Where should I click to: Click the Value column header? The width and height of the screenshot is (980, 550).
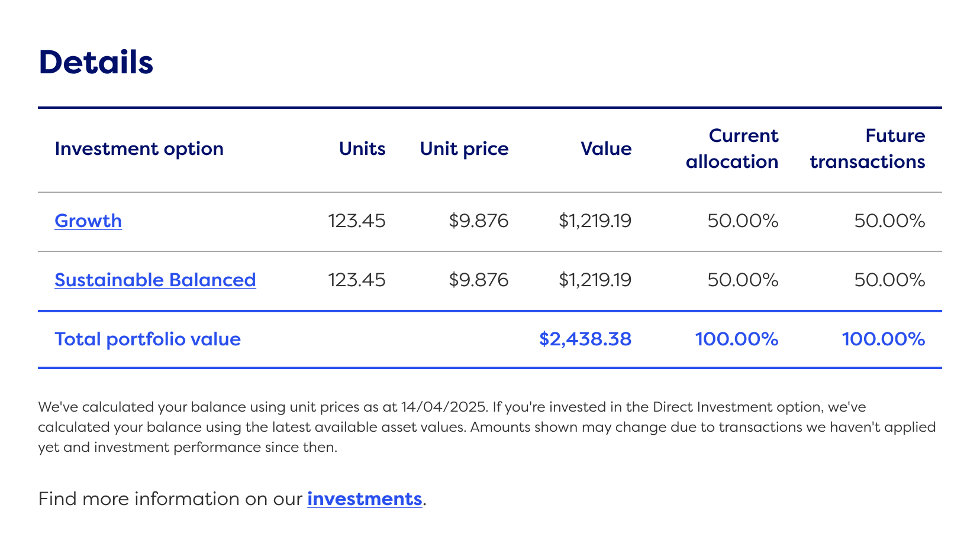click(605, 148)
